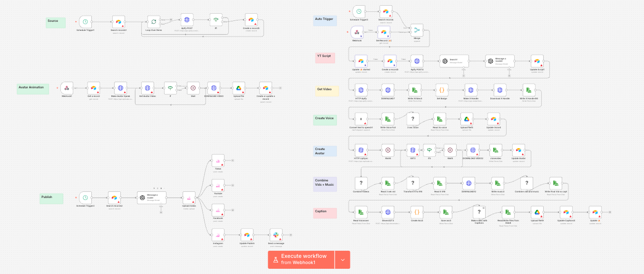Select the If condition node
Viewport: 644px width, 274px height.
point(170,88)
